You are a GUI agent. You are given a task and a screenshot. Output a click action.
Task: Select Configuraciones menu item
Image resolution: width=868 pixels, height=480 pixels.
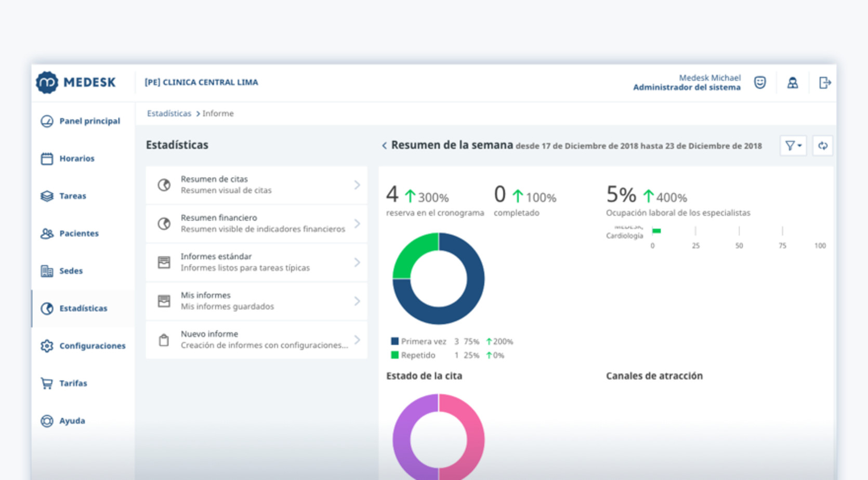[x=83, y=346]
